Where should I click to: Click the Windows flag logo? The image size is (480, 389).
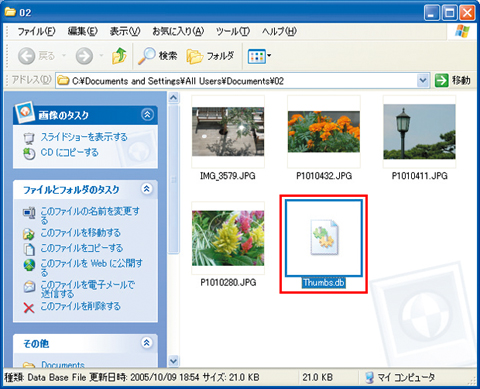coord(462,32)
